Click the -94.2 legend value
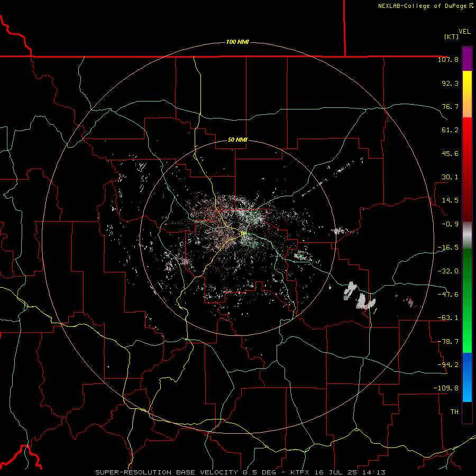The height and width of the screenshot is (476, 476). tap(448, 364)
